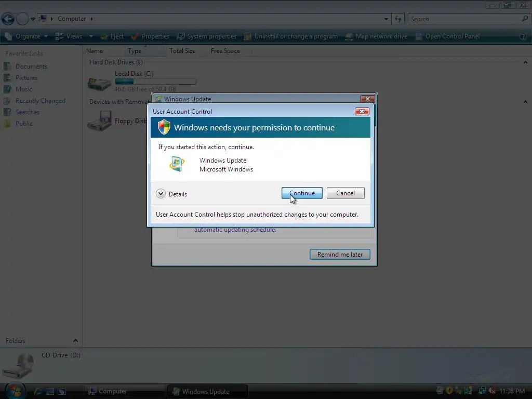Open the Views toolbar item
Screen dimensions: 532x399
tap(69, 36)
